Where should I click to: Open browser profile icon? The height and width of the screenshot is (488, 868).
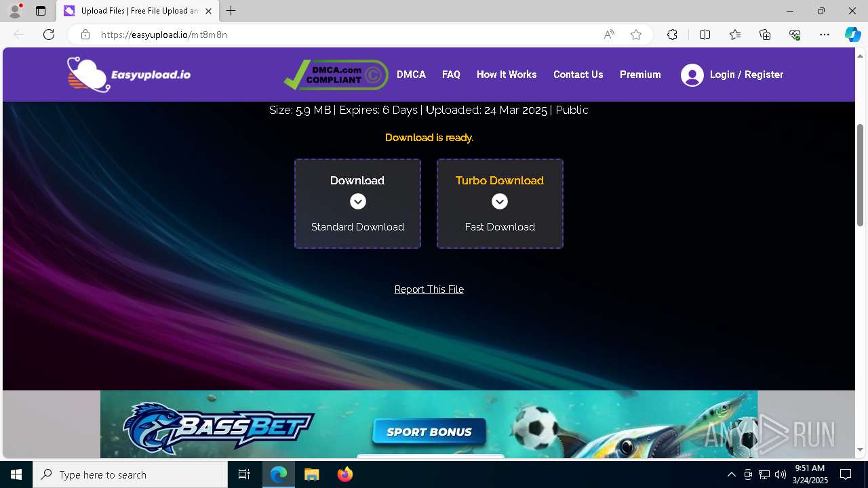tap(15, 11)
